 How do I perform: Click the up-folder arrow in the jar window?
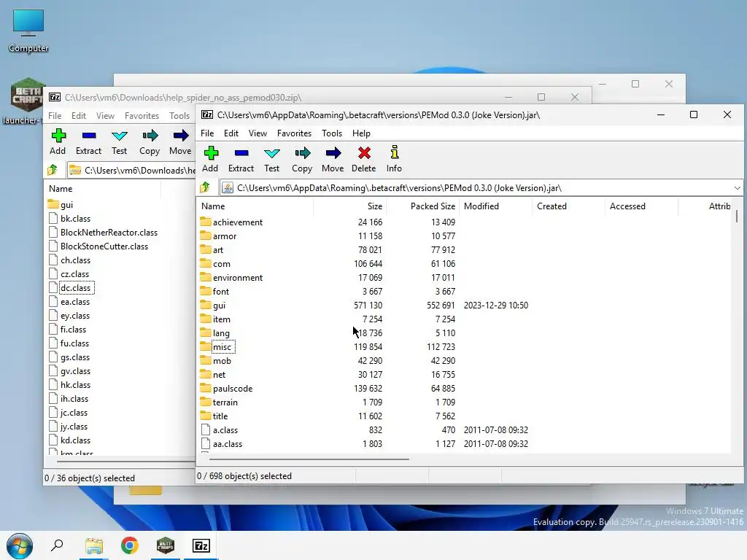pos(205,187)
